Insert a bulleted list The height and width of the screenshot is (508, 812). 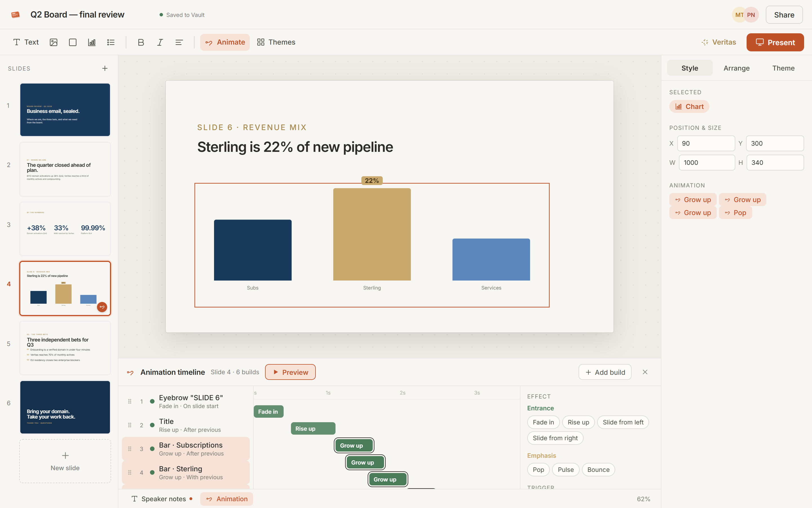[111, 42]
